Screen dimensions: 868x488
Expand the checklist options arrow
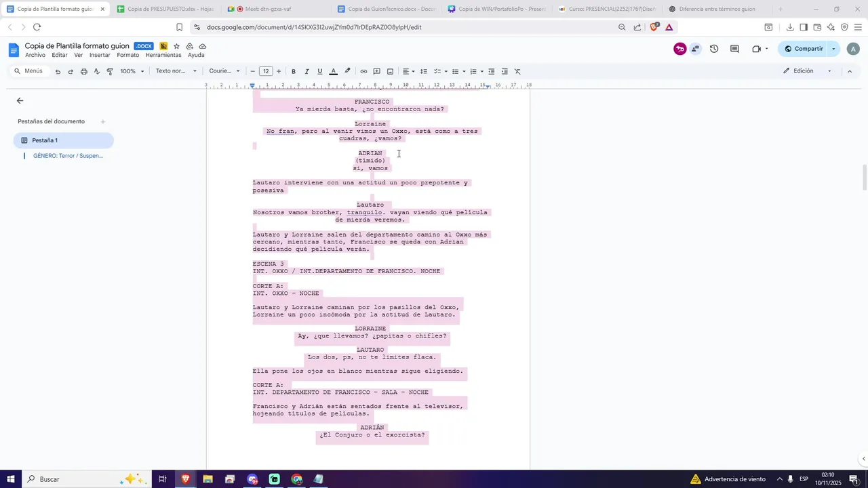point(446,71)
